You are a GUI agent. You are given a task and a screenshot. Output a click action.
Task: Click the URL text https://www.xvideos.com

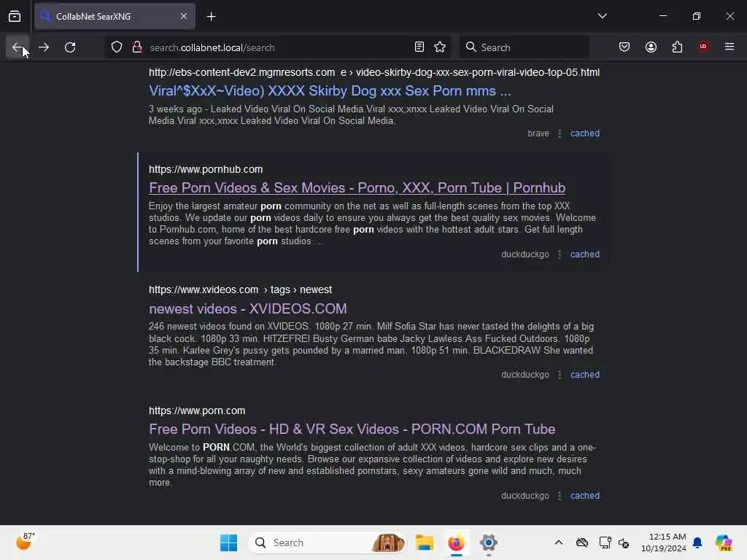coord(204,289)
